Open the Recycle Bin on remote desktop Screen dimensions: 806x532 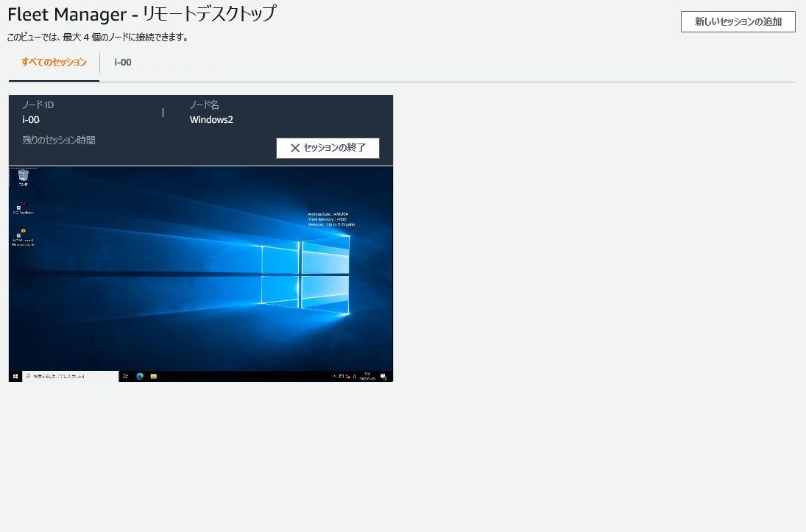coord(23,178)
